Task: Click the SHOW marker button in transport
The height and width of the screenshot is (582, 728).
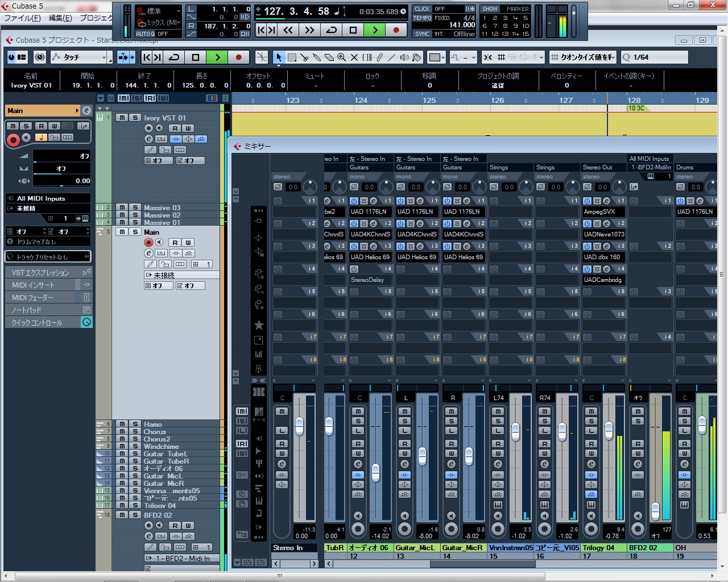Action: [x=490, y=9]
